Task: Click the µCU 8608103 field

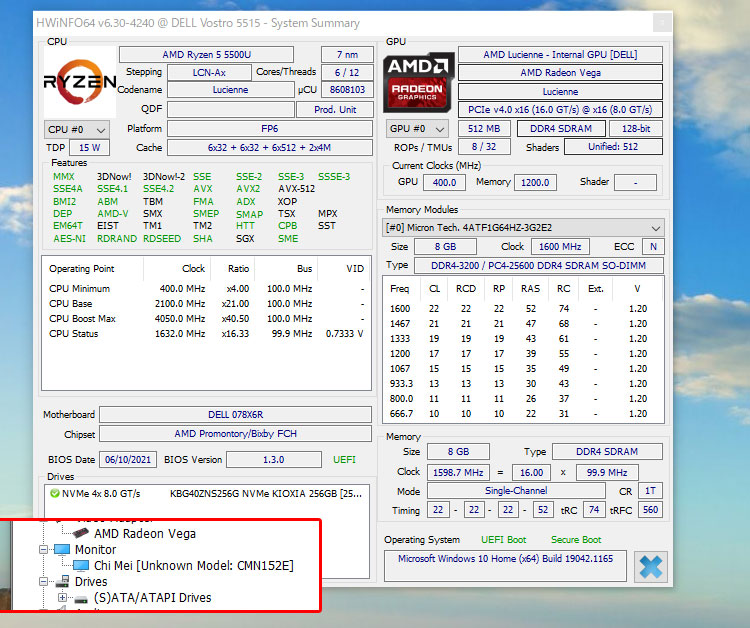Action: (347, 90)
